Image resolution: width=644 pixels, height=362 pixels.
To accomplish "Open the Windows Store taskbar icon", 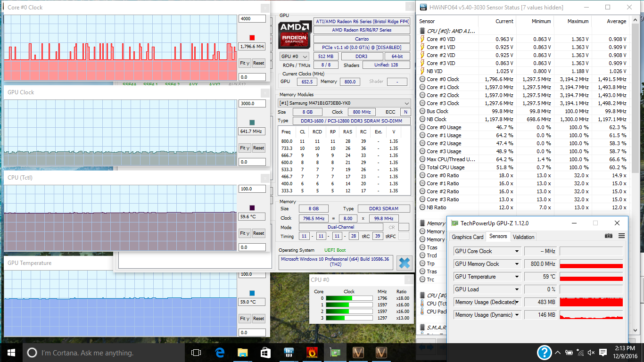I will click(265, 353).
